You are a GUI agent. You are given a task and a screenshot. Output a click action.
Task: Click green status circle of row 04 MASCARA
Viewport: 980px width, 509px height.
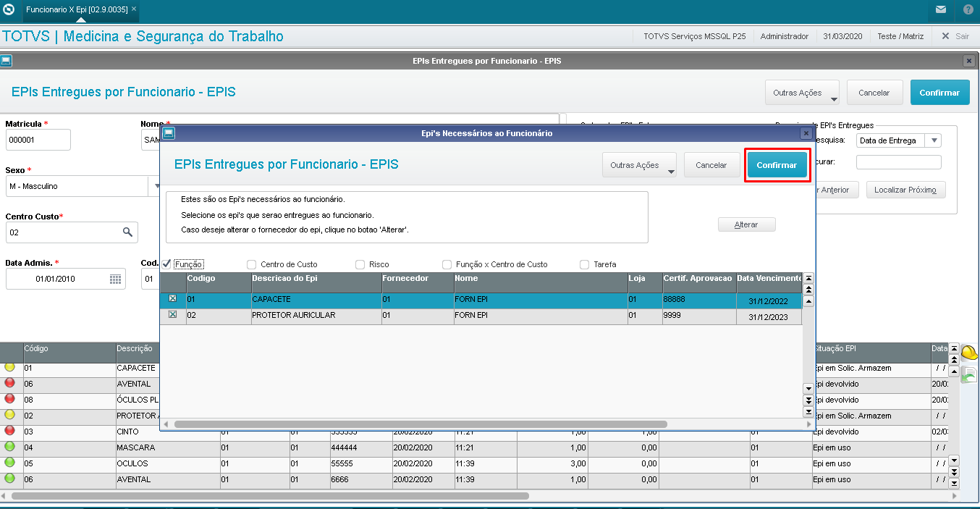coord(10,447)
